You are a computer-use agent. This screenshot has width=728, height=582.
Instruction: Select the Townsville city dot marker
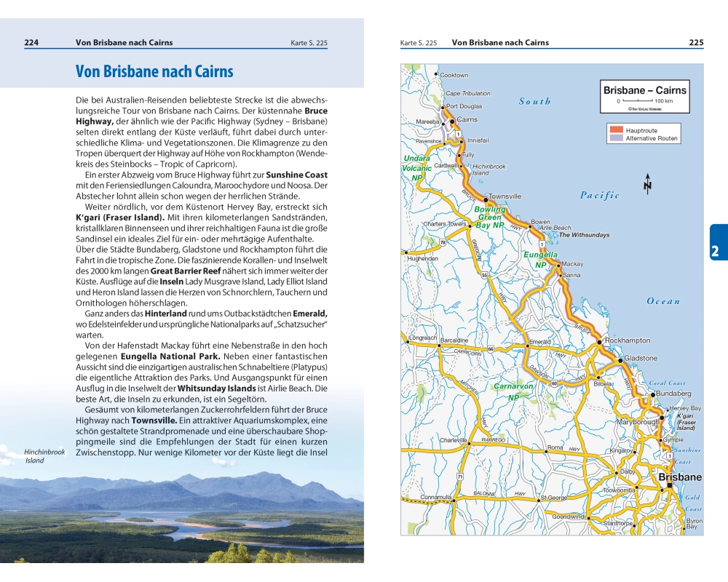[486, 197]
